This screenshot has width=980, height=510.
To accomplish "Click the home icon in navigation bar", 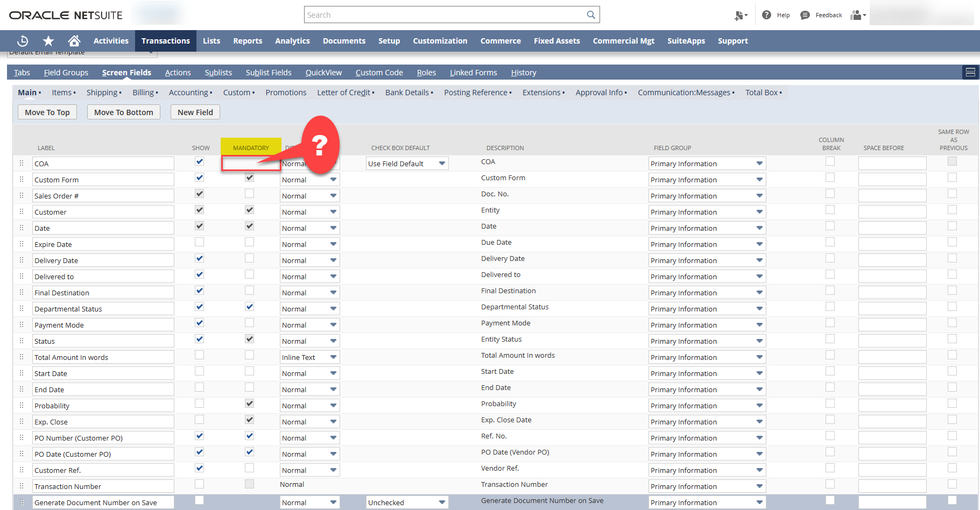I will click(74, 40).
